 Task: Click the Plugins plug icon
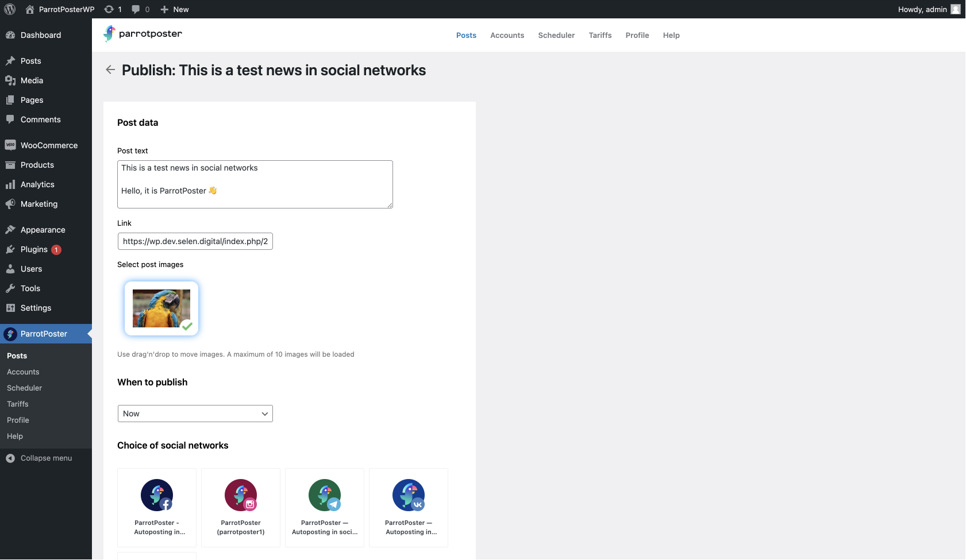(x=10, y=249)
